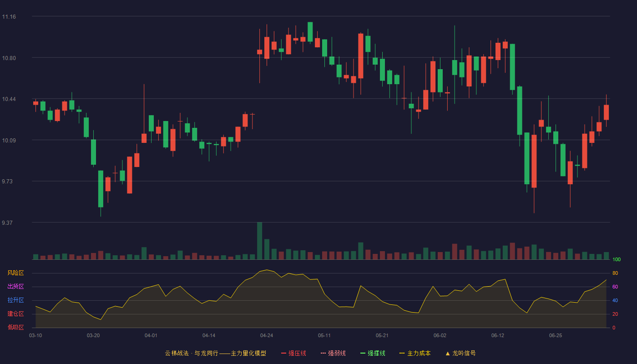Screen dimensions: 637x364
Task: Click the 低吸区 zone label
Action: [x=15, y=327]
